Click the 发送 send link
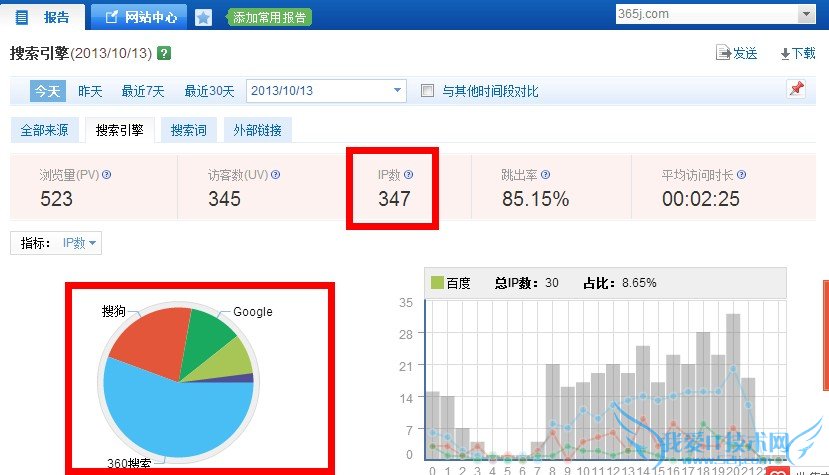The width and height of the screenshot is (829, 475). click(x=737, y=54)
